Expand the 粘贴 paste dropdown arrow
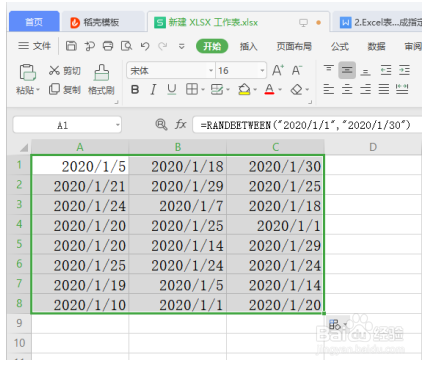Image resolution: width=433 pixels, height=367 pixels. pos(38,90)
